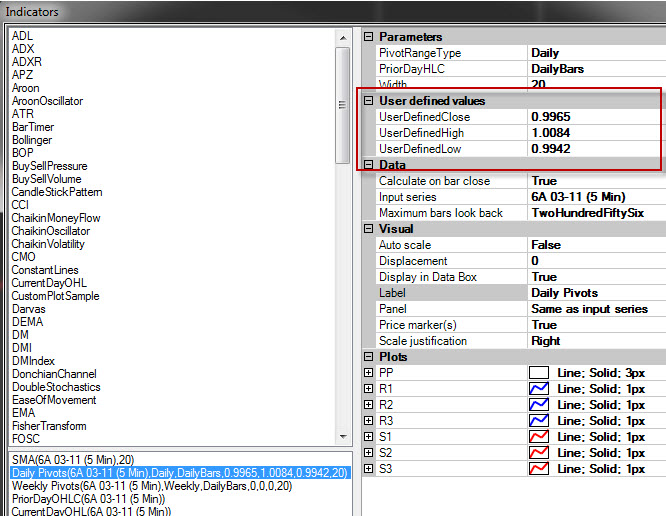
Task: Select the FOSC indicator
Action: [25, 439]
